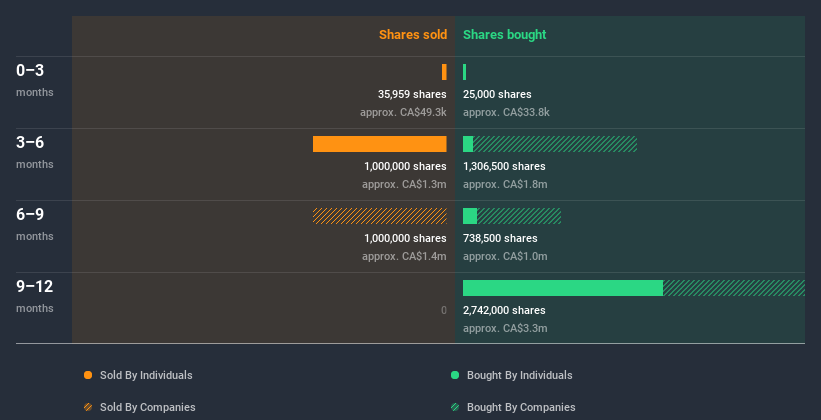Screen dimensions: 821x420
Task: Click the 0 sold value for 9–12 months
Action: pos(444,310)
